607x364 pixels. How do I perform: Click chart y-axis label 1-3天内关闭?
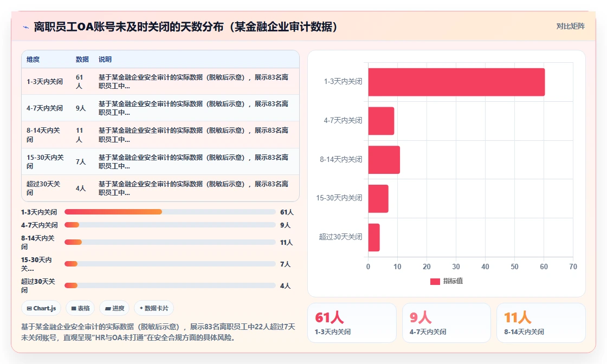tap(343, 82)
